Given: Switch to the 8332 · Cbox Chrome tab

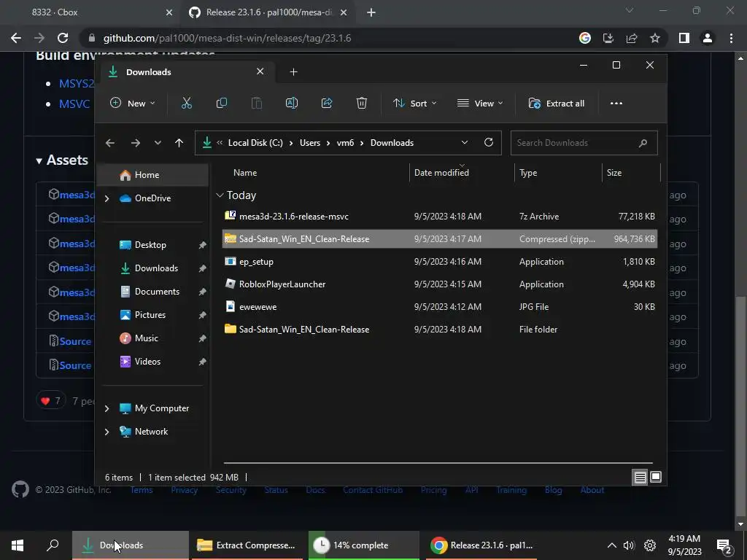Looking at the screenshot, I should tap(90, 12).
